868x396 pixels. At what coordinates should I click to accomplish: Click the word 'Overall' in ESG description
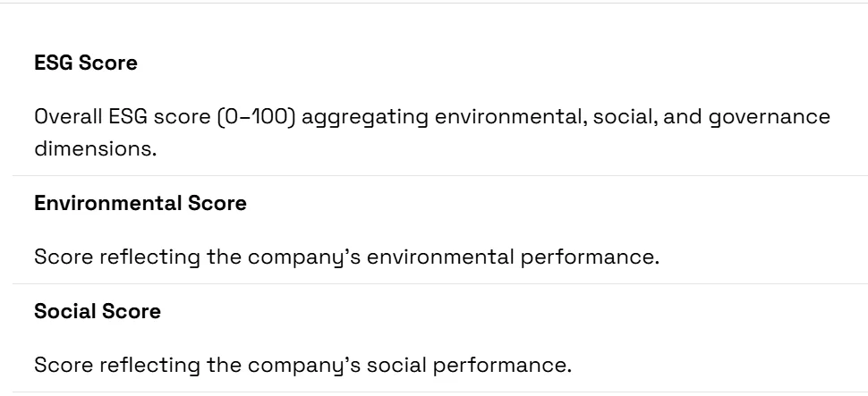click(x=69, y=117)
